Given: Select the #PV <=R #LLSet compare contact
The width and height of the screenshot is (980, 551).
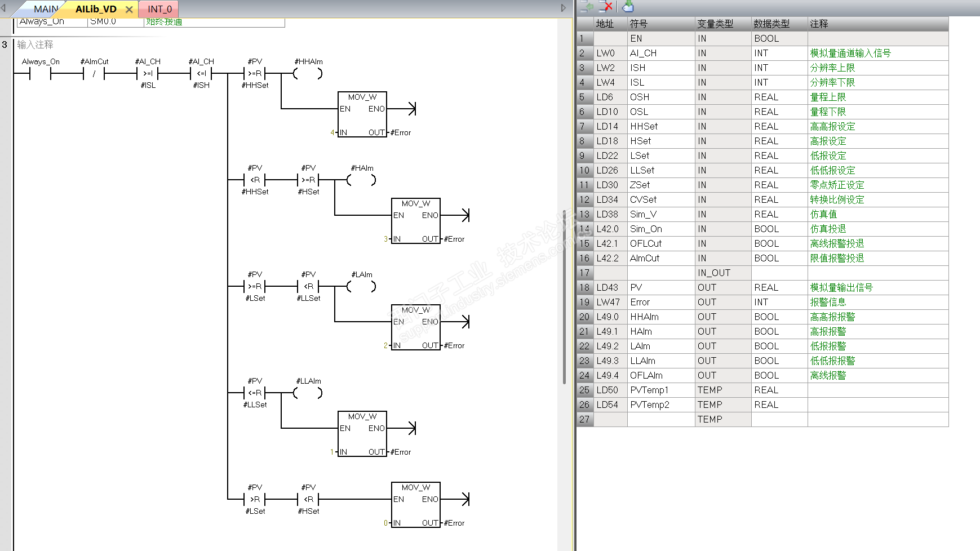Looking at the screenshot, I should [x=255, y=393].
